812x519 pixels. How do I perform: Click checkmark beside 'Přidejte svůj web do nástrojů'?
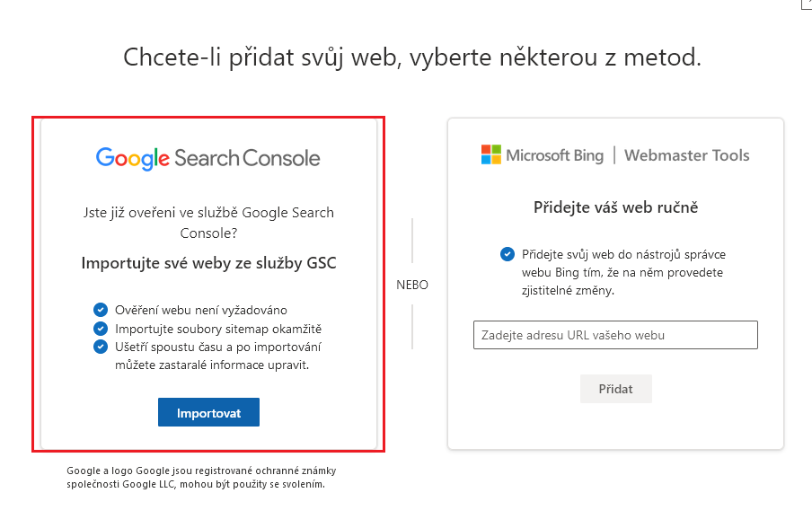(x=507, y=254)
